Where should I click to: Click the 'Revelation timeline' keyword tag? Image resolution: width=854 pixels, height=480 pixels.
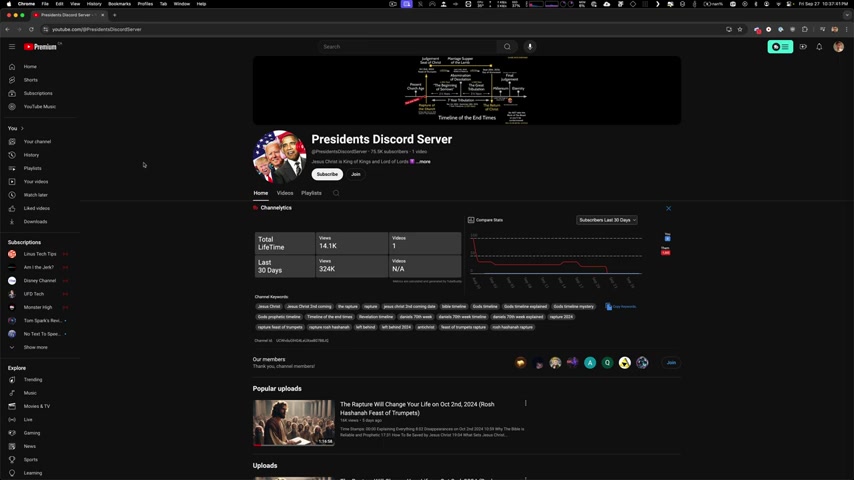point(375,317)
